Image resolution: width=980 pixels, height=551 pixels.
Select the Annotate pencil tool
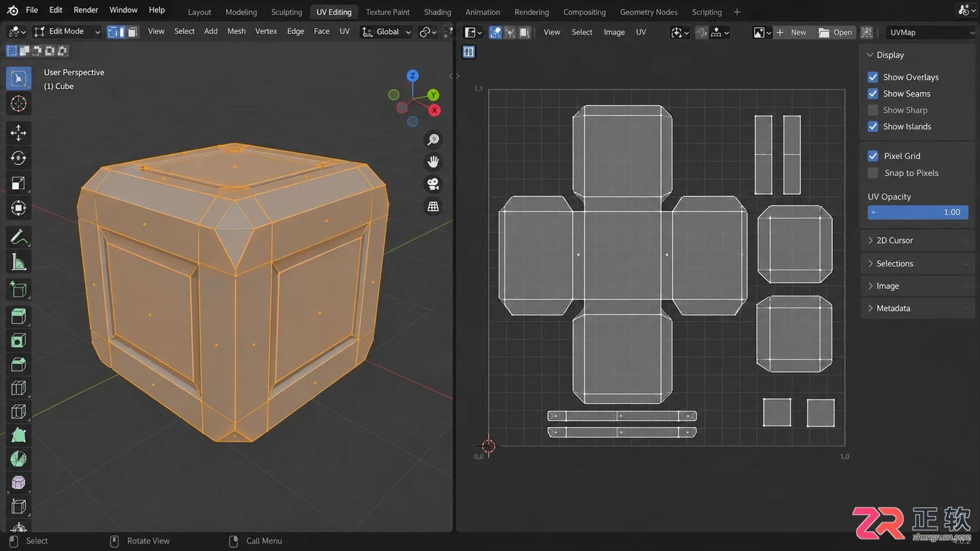pyautogui.click(x=18, y=237)
